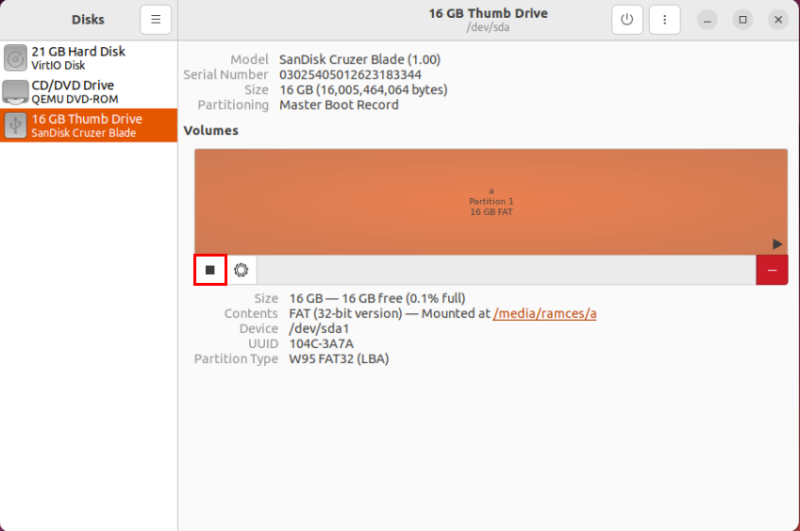
Task: Open drive options three-dot menu
Action: click(x=664, y=20)
